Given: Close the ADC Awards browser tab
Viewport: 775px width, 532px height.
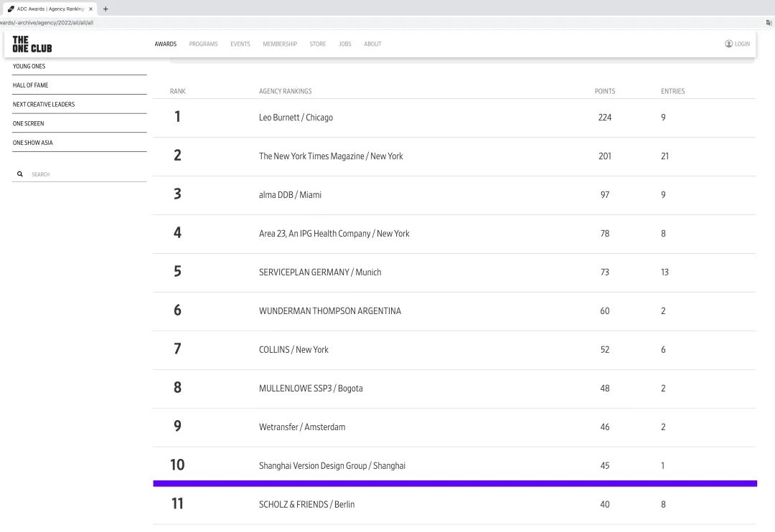Looking at the screenshot, I should click(90, 9).
